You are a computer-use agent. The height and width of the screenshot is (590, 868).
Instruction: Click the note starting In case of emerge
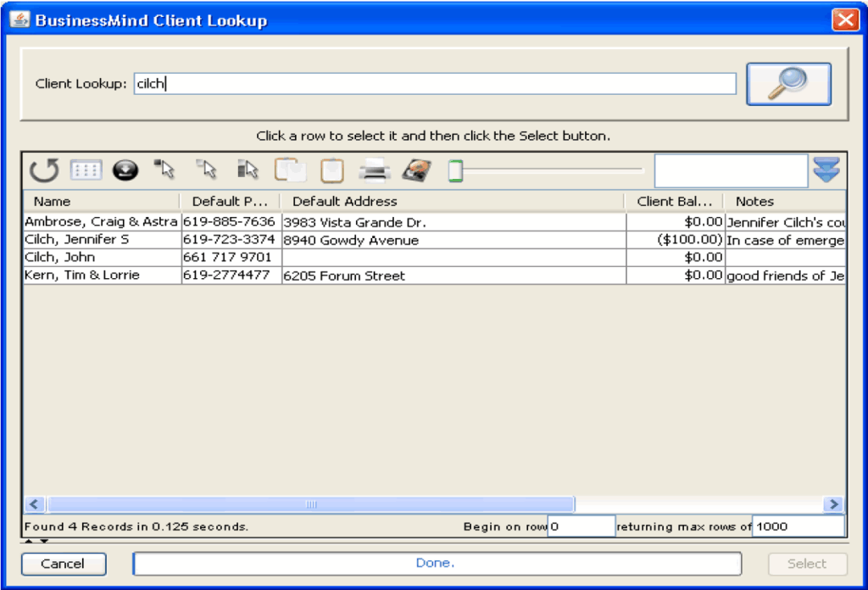(x=786, y=240)
